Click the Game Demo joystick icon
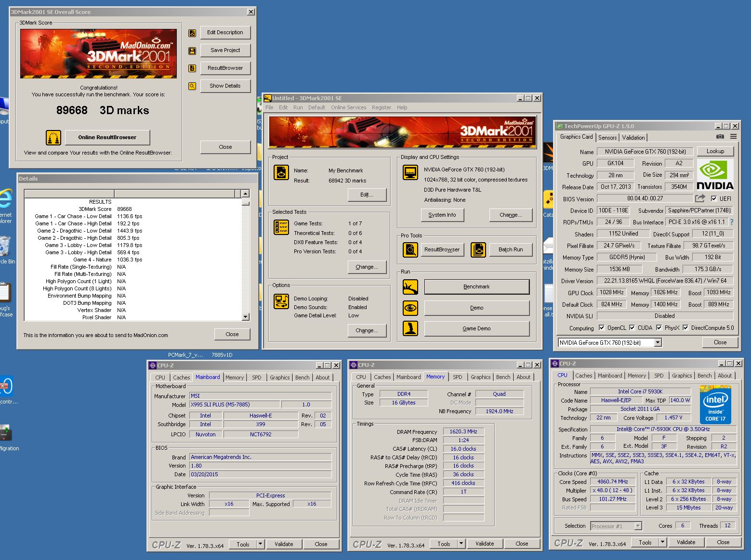This screenshot has width=751, height=560. 410,328
